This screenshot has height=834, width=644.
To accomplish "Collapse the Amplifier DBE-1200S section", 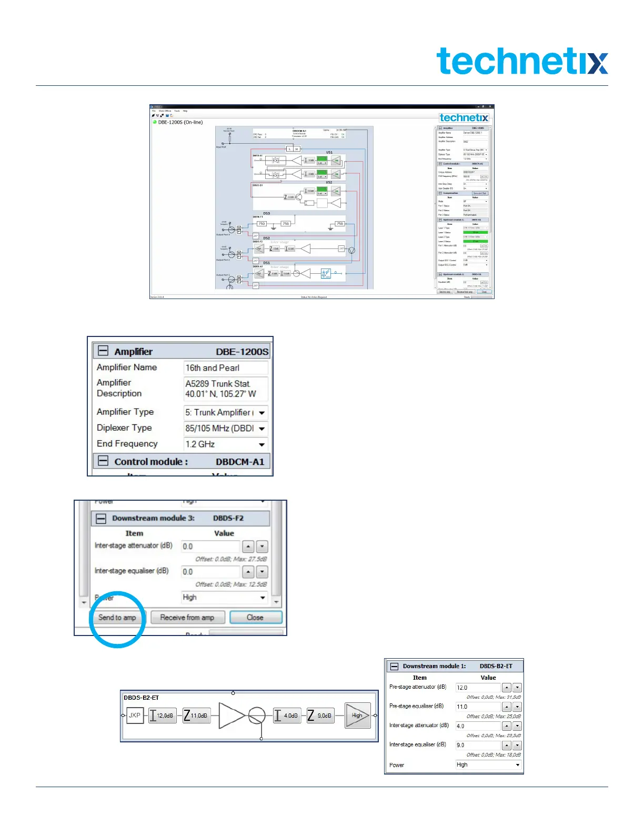I will click(x=103, y=351).
